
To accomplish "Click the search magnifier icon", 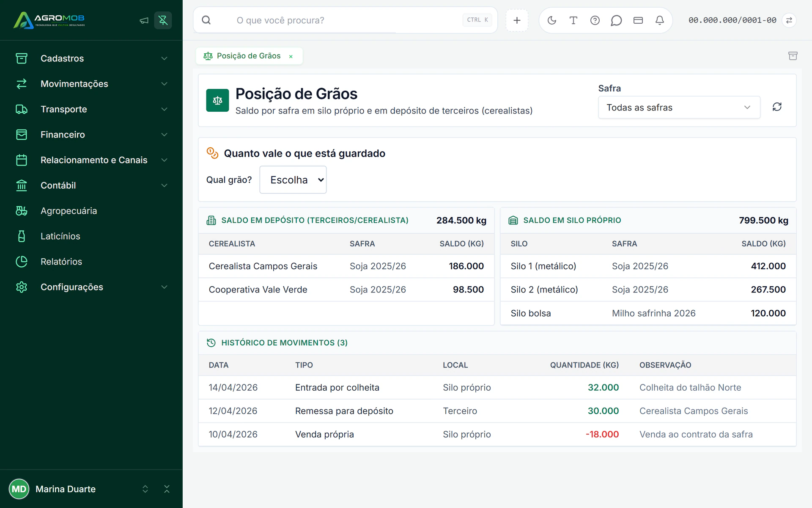I will (206, 20).
